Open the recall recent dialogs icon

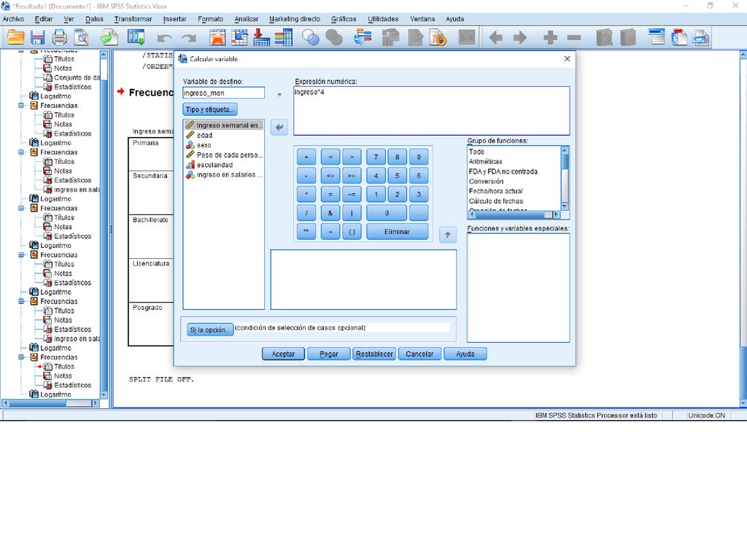[x=136, y=37]
